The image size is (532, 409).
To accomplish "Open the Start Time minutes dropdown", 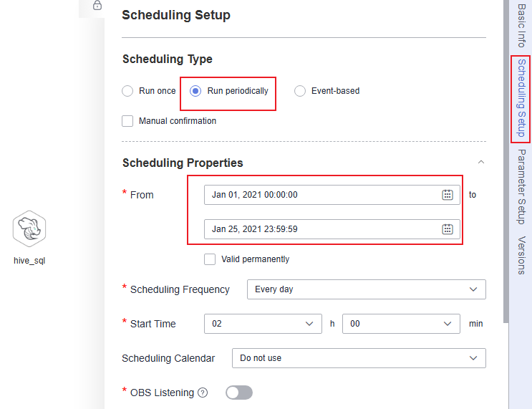I will [x=401, y=324].
